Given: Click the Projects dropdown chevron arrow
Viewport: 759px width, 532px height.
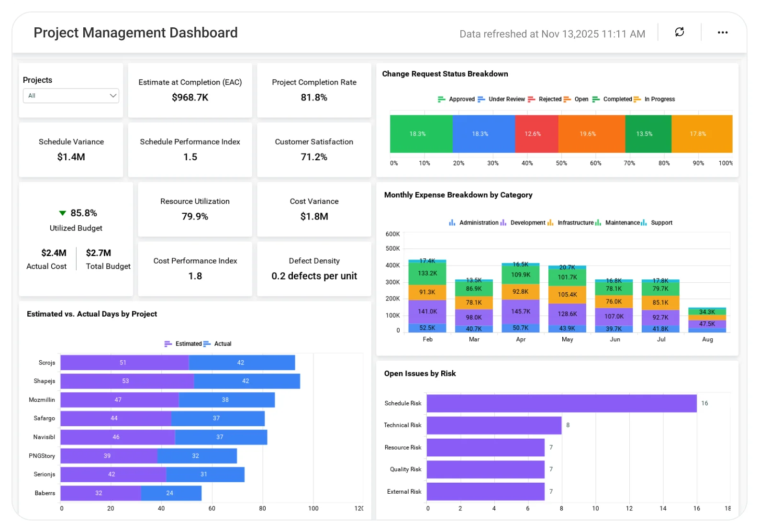Looking at the screenshot, I should pos(113,96).
